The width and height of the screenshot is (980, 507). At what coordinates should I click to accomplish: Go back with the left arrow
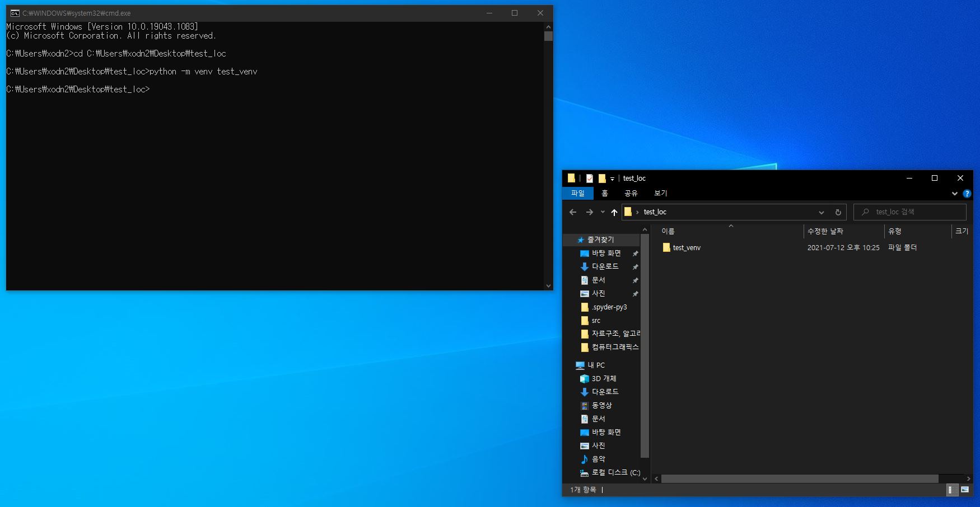pyautogui.click(x=572, y=212)
